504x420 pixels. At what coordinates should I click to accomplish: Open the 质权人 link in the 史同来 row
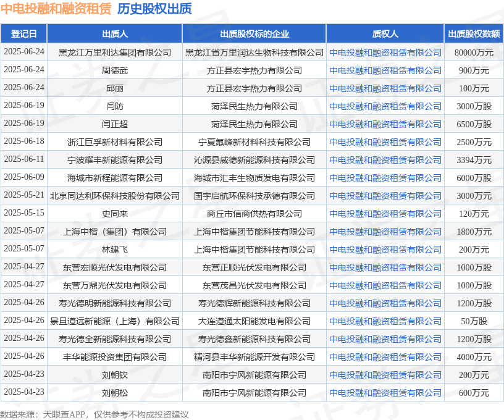tap(385, 214)
